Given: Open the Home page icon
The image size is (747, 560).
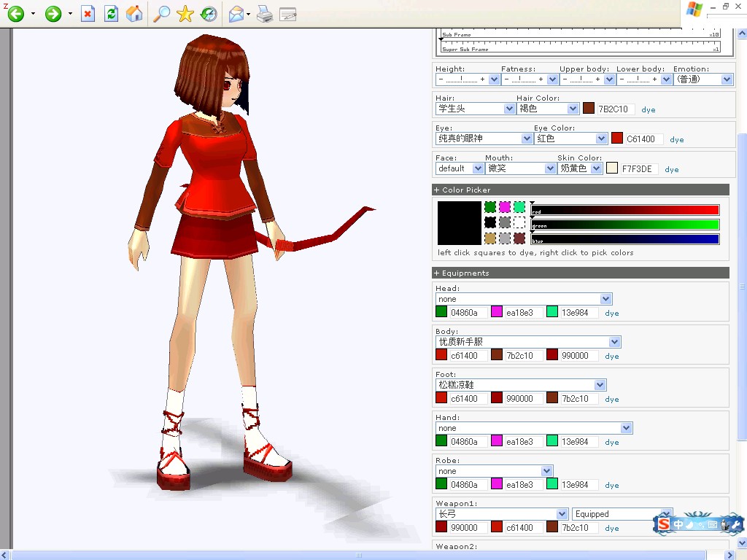Looking at the screenshot, I should (134, 14).
